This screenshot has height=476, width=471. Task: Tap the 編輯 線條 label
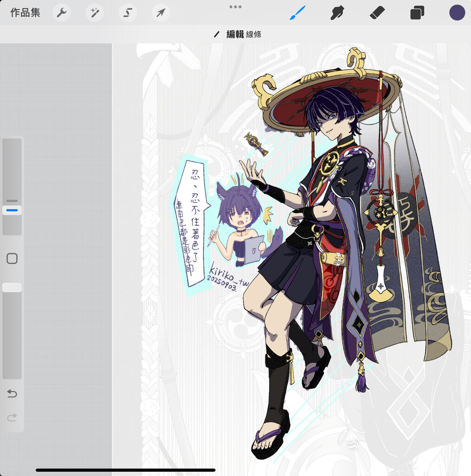pyautogui.click(x=244, y=34)
